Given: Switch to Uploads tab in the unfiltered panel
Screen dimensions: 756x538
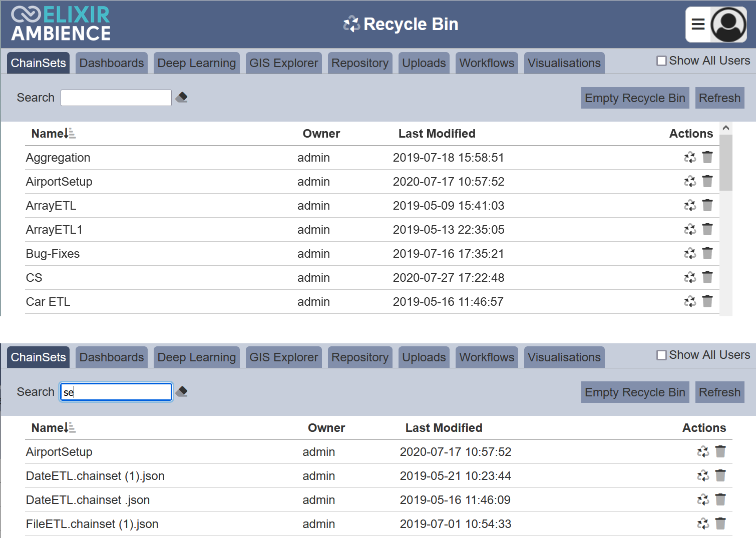Looking at the screenshot, I should (x=424, y=63).
